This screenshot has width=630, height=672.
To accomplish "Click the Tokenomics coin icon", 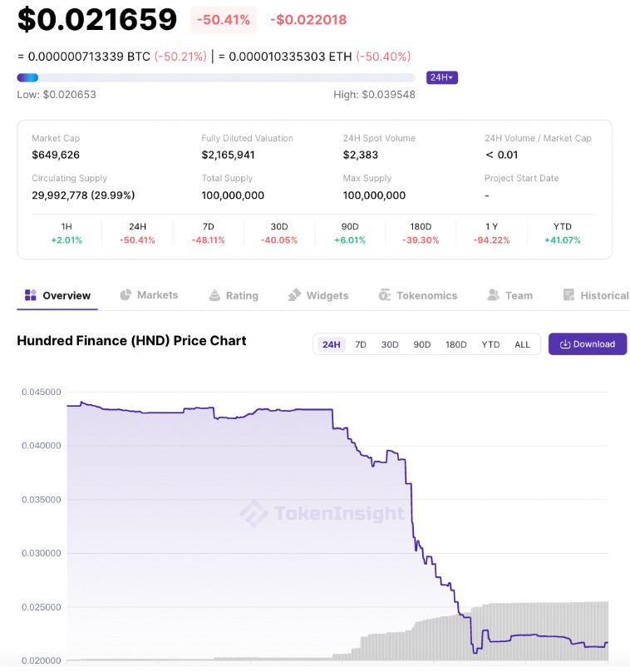I will (384, 295).
